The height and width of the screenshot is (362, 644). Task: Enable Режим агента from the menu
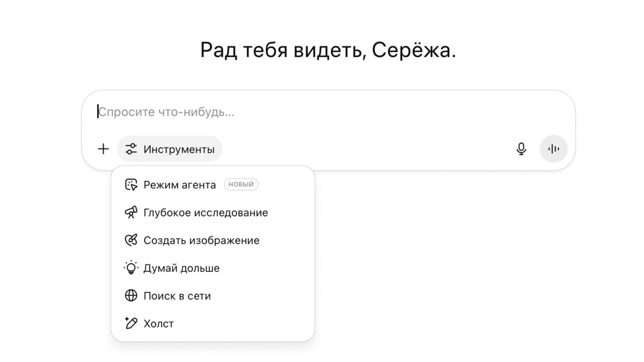click(x=180, y=184)
